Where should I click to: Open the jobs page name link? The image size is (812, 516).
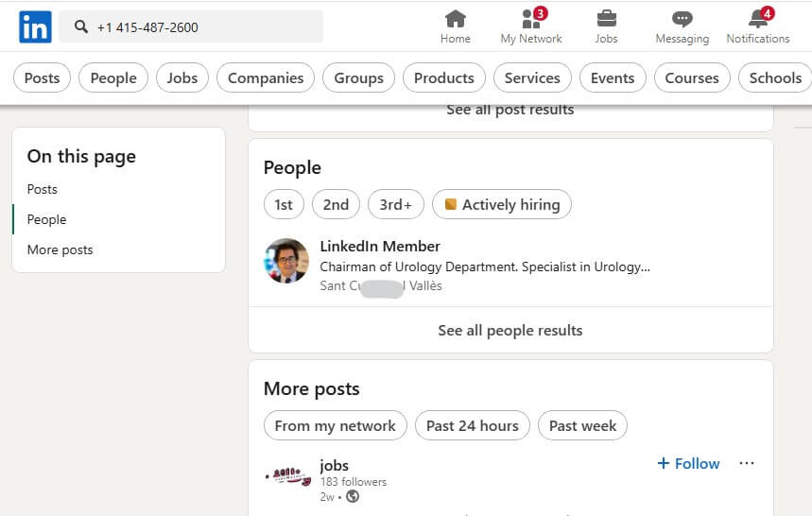[x=334, y=465]
